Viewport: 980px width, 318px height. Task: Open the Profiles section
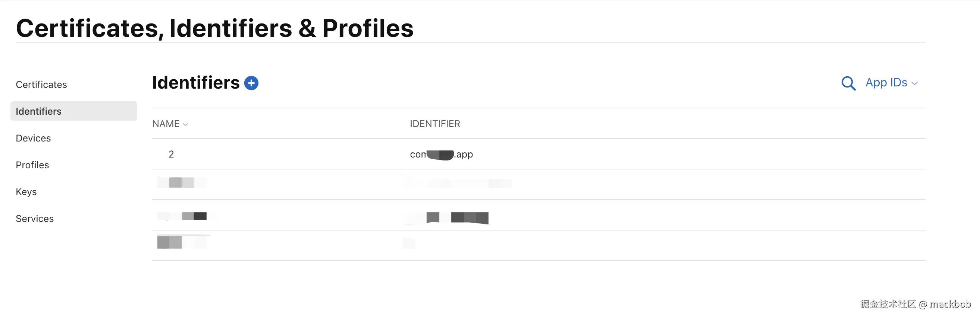tap(32, 165)
